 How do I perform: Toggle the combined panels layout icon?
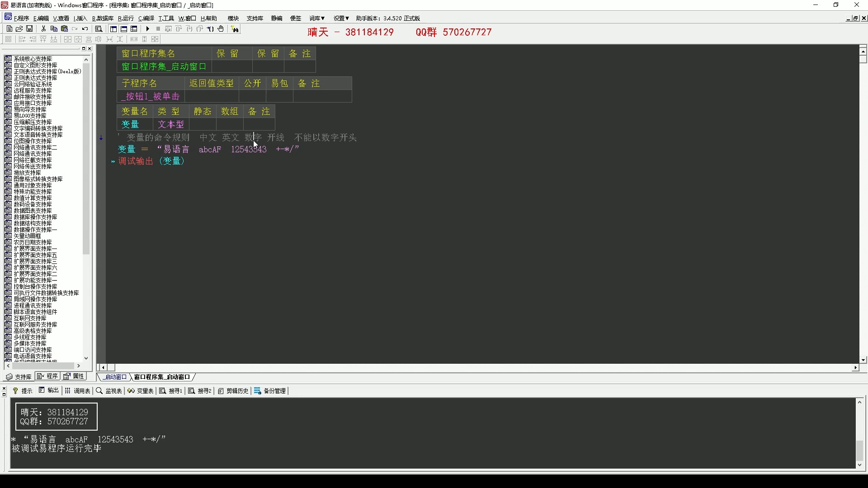coord(134,28)
